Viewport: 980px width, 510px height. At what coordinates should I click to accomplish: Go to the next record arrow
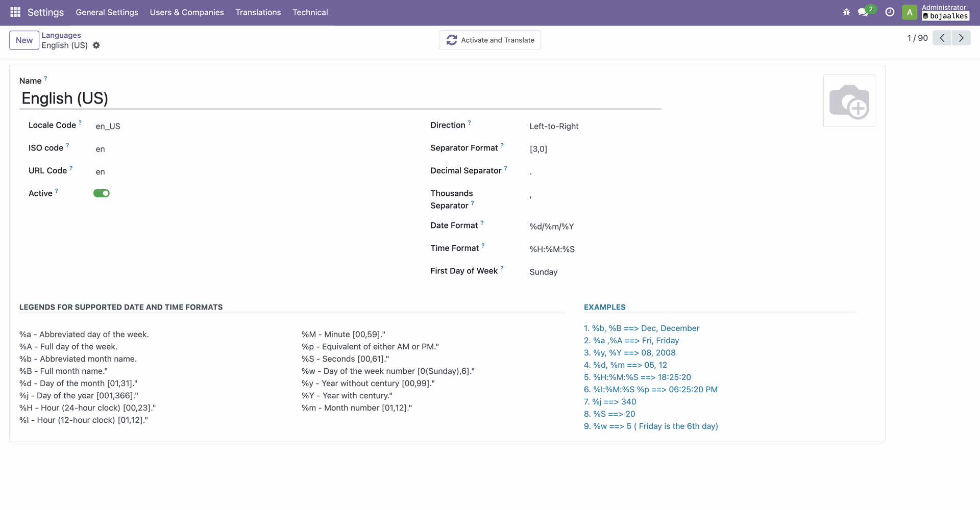961,38
